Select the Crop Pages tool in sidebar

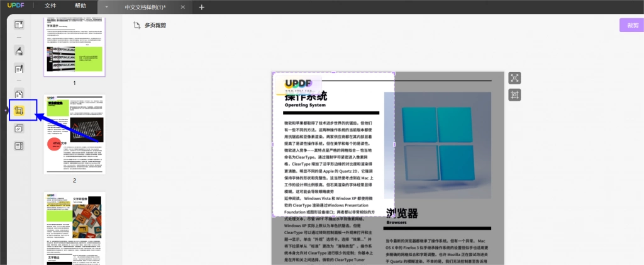[x=19, y=111]
